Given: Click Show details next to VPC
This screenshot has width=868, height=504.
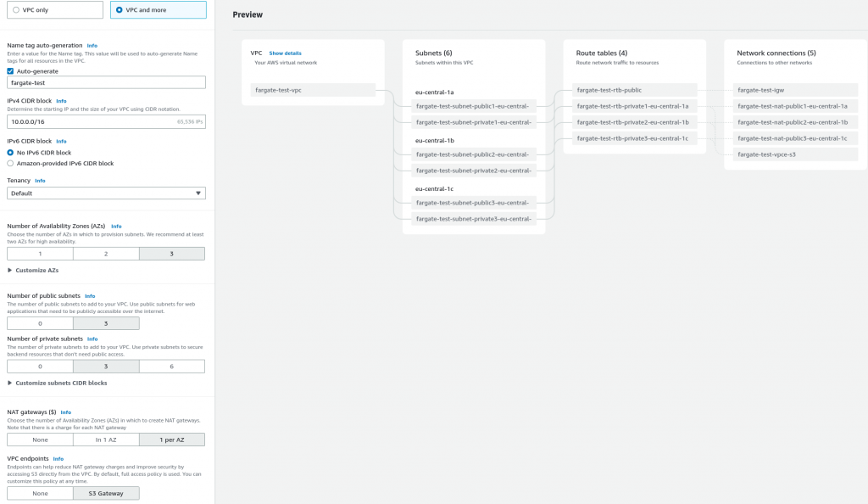Looking at the screenshot, I should pos(285,53).
